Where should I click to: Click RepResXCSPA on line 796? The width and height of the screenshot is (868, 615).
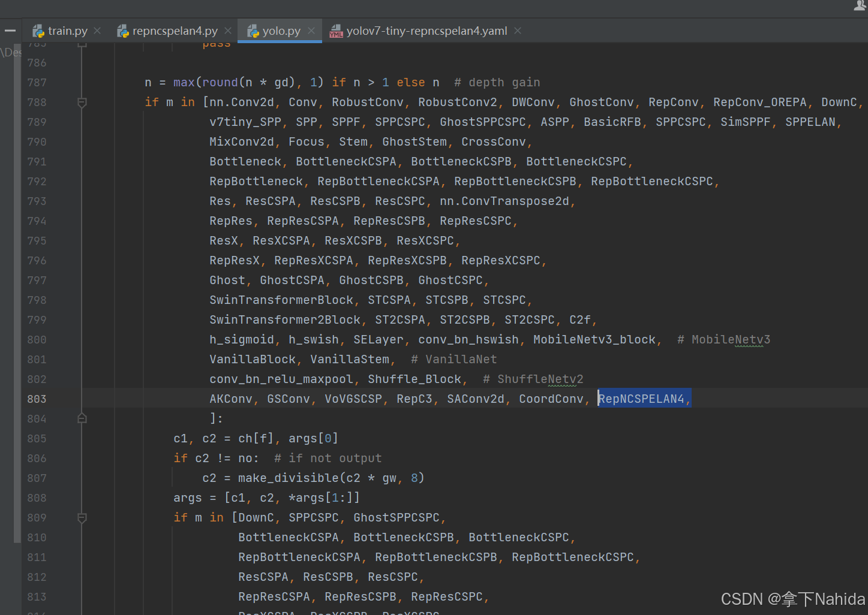tap(314, 261)
